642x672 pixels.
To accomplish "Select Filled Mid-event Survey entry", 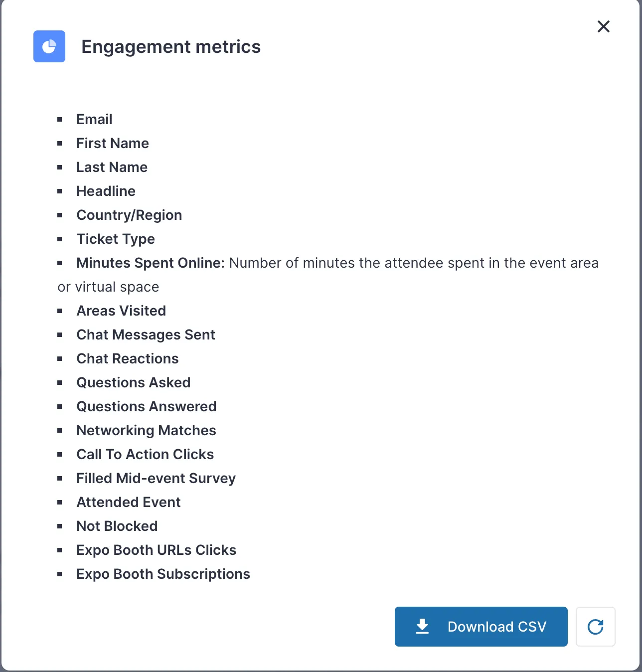I will click(156, 479).
